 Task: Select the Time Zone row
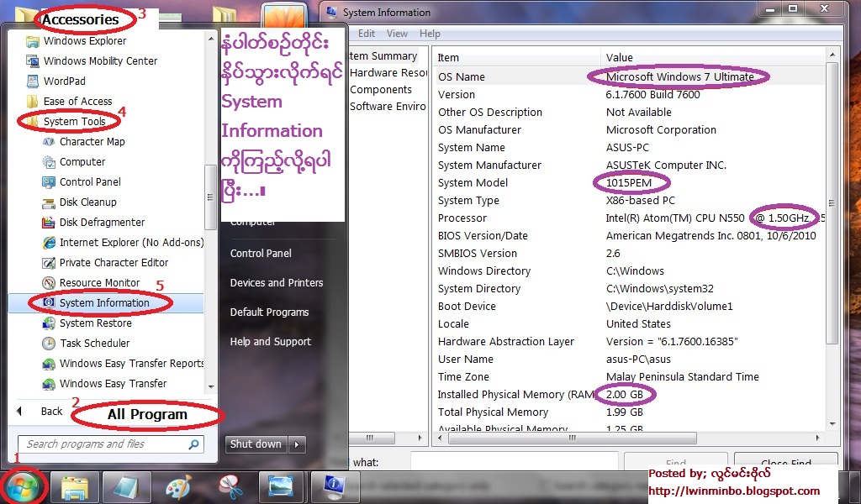pyautogui.click(x=629, y=377)
